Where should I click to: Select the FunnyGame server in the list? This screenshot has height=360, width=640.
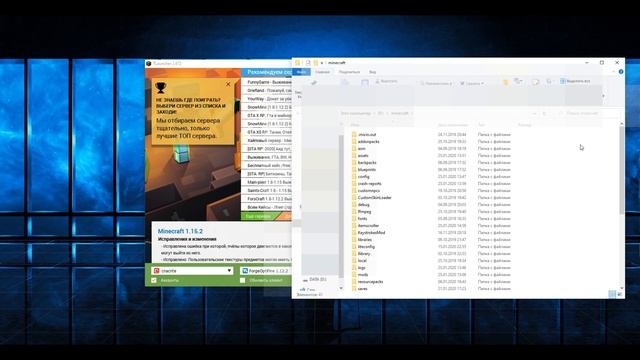click(x=267, y=82)
